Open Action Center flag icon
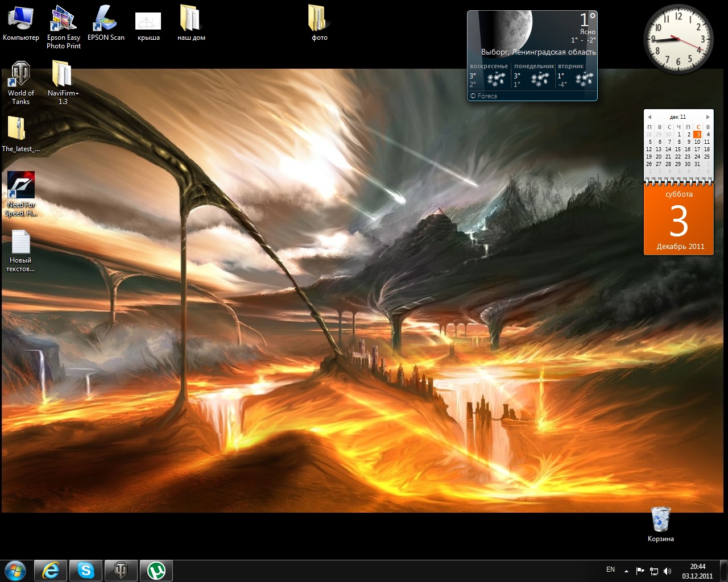 tap(640, 571)
